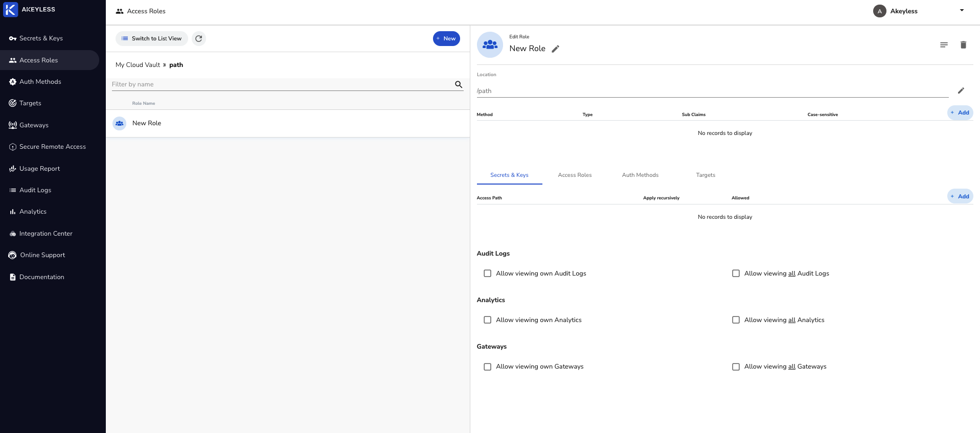Click the Sub Claims column header
The height and width of the screenshot is (433, 980).
click(x=694, y=115)
